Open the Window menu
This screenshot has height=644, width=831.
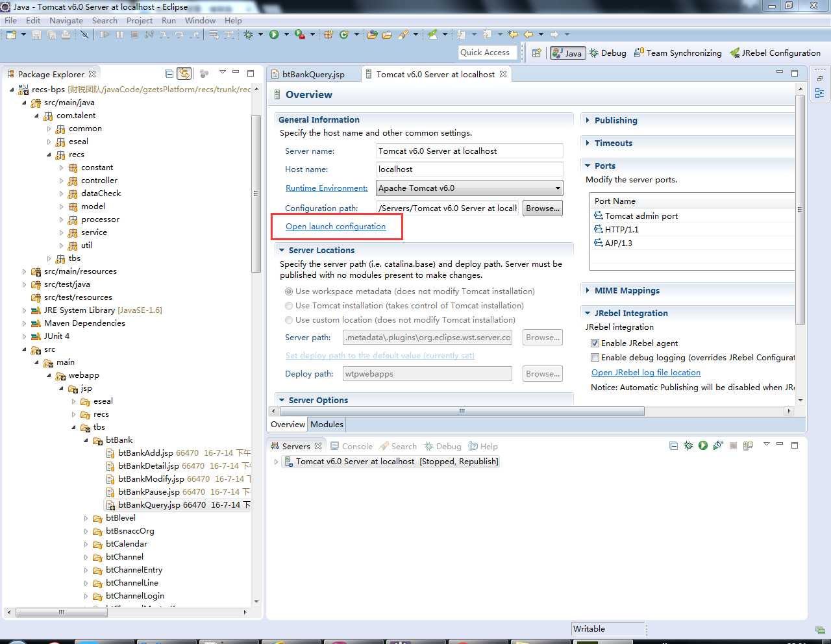(200, 20)
